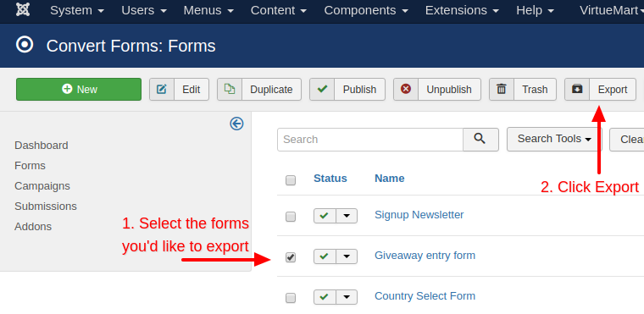Collapse sidebar with blue arrow icon

tap(236, 124)
